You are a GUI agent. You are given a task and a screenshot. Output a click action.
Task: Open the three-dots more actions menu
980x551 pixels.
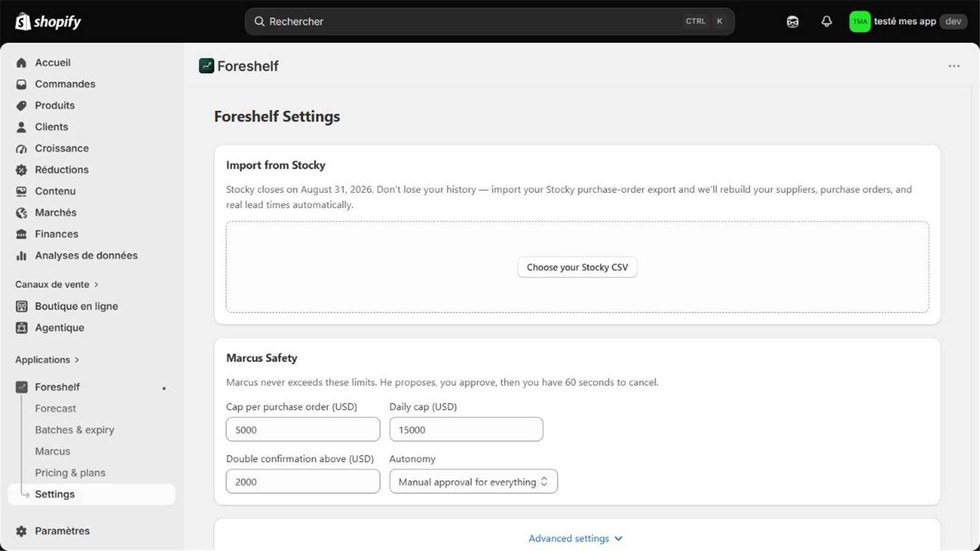(x=954, y=66)
